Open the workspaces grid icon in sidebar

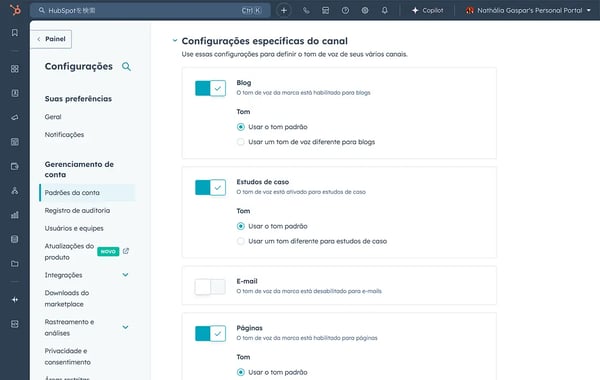click(x=15, y=69)
